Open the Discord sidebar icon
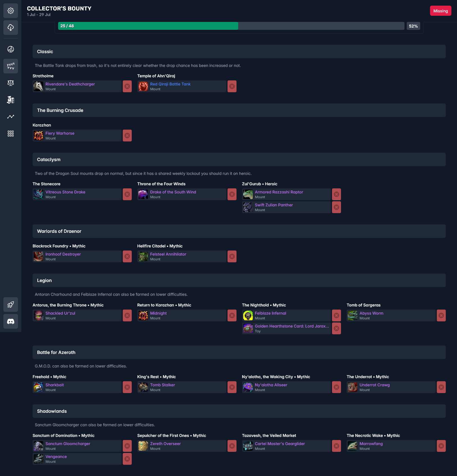The width and height of the screenshot is (457, 476). 11,321
